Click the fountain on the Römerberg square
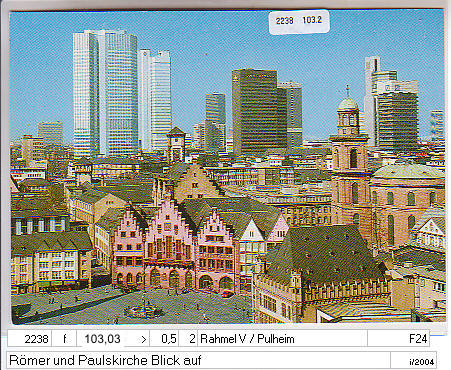Image resolution: width=451 pixels, height=370 pixels. [x=144, y=308]
